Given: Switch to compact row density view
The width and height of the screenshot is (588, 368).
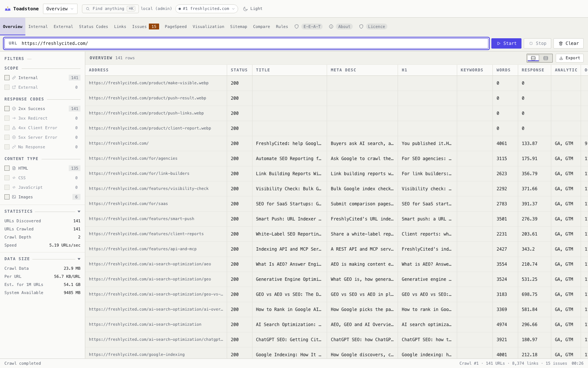Looking at the screenshot, I should (x=546, y=58).
